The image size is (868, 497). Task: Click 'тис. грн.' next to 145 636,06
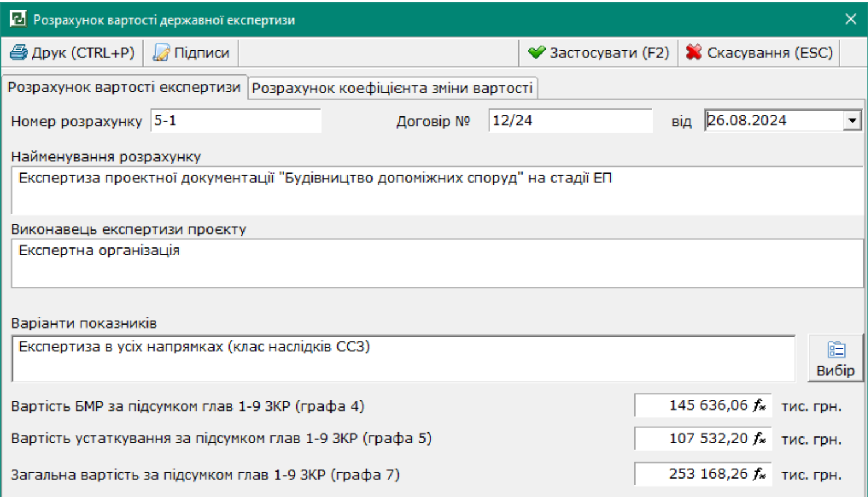811,406
